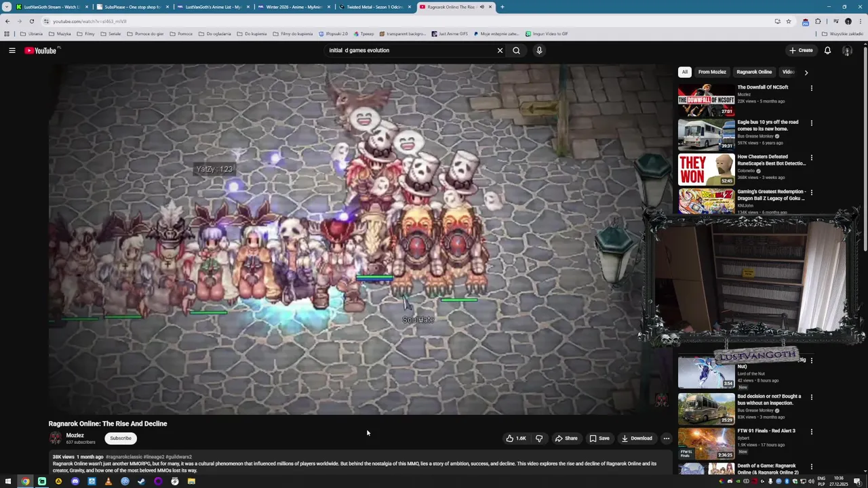The width and height of the screenshot is (868, 488).
Task: Open the Muzyka bookmarks folder
Action: (60, 34)
